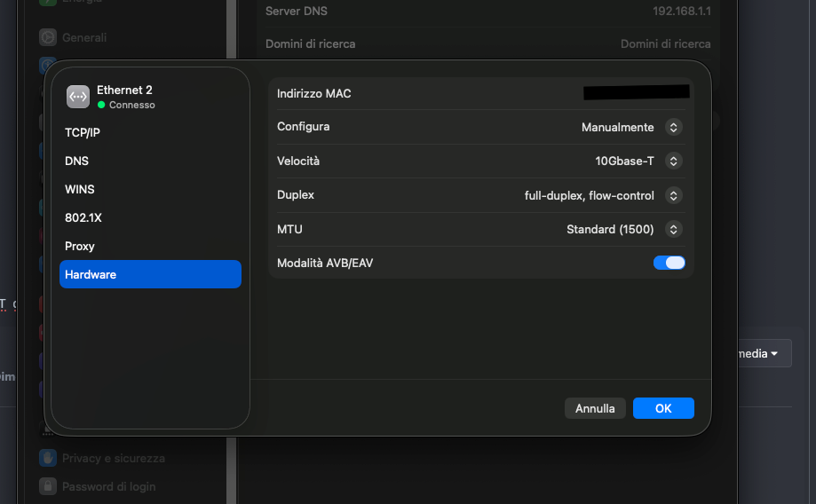This screenshot has width=816, height=504.
Task: Click the Domini di ricerca field
Action: point(664,43)
